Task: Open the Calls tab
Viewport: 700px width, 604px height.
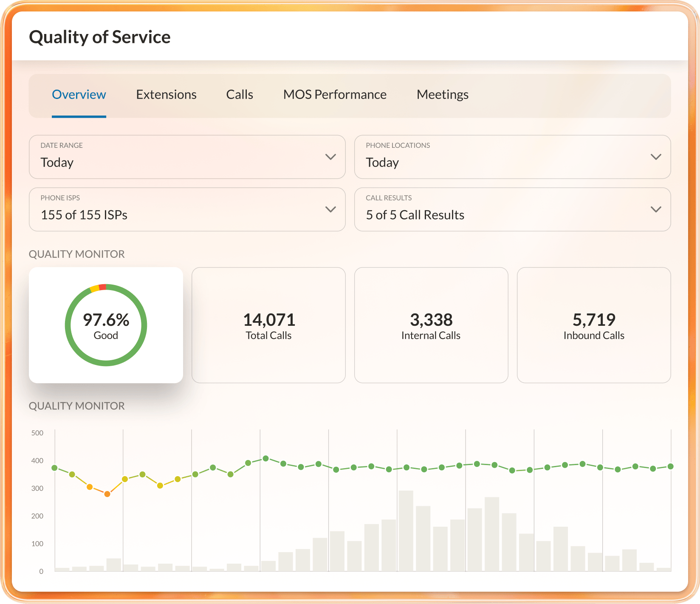Action: 239,94
